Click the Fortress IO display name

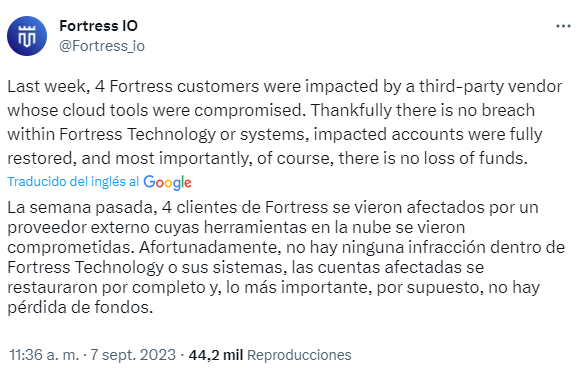[99, 26]
